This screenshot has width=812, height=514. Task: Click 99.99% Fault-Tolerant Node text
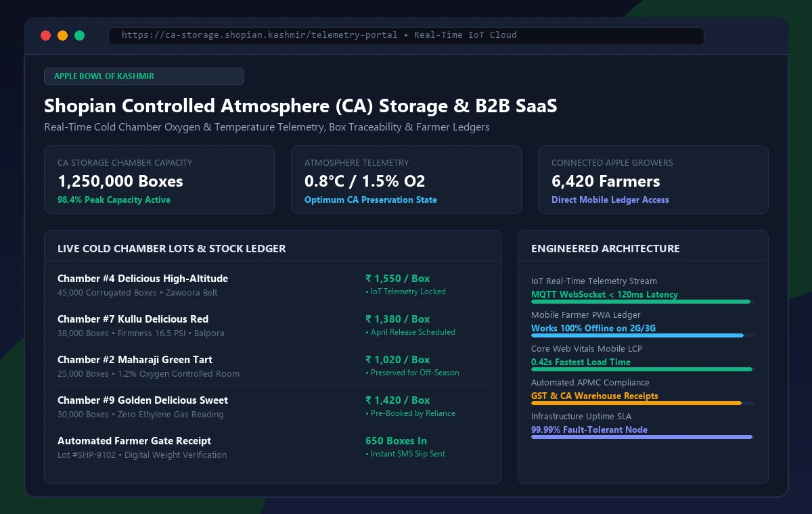pyautogui.click(x=589, y=430)
